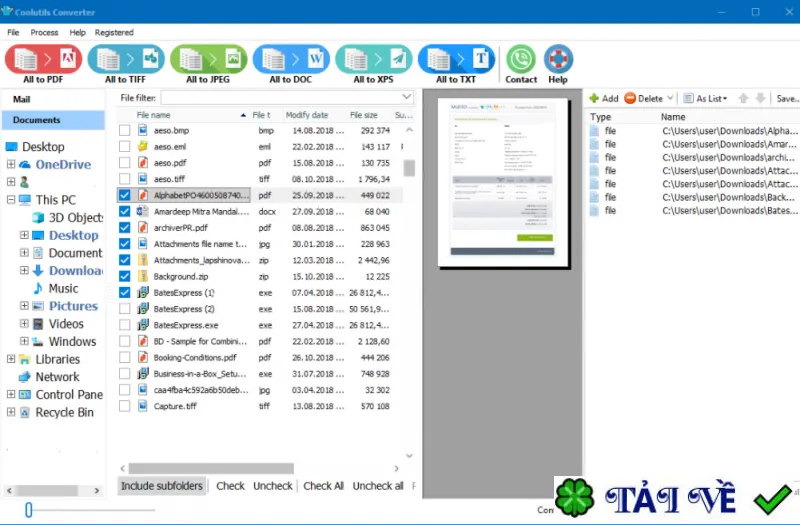Click the All to DOC conversion icon

click(291, 59)
